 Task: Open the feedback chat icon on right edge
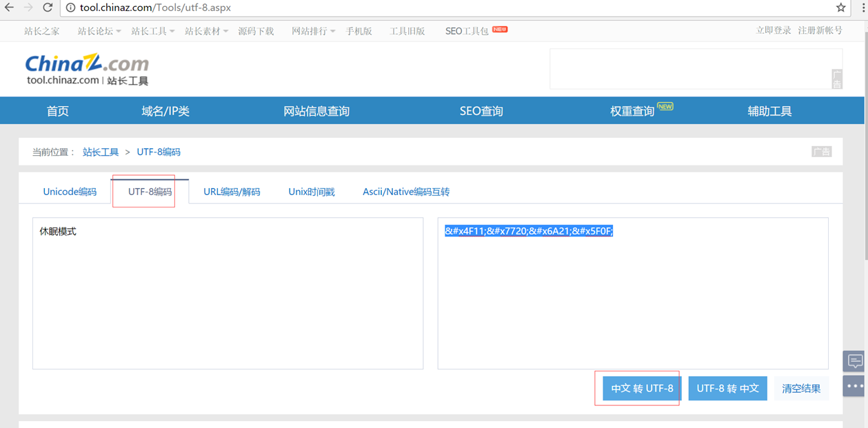pos(854,360)
